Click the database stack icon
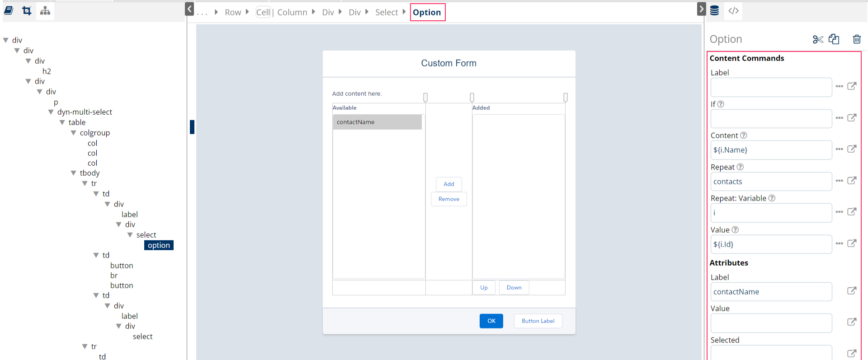868x360 pixels. (x=714, y=11)
